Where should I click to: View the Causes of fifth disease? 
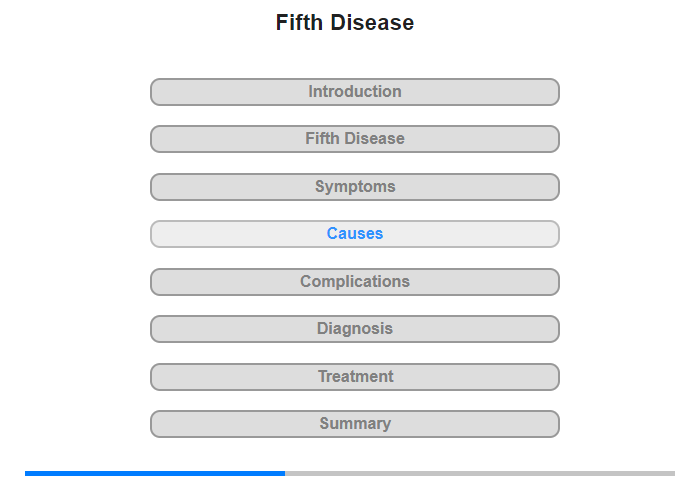pos(355,234)
